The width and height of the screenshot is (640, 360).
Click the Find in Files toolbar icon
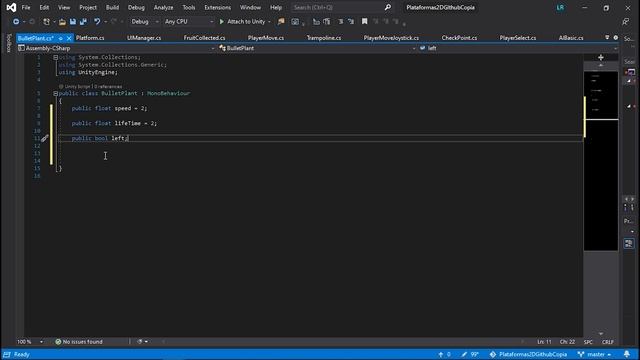pyautogui.click(x=281, y=22)
